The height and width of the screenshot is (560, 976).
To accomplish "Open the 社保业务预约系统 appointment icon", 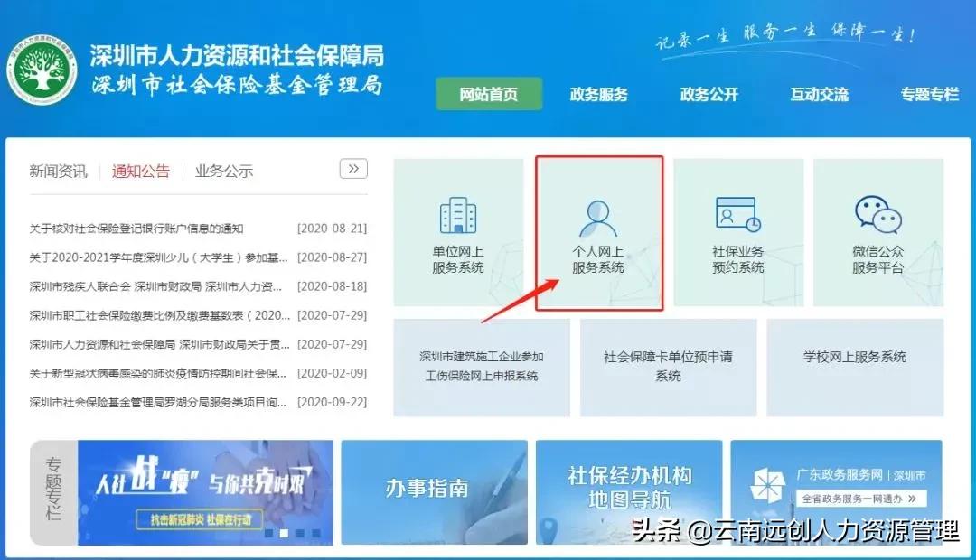I will tap(738, 230).
